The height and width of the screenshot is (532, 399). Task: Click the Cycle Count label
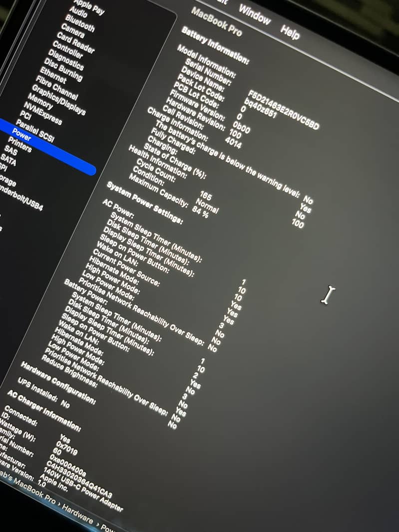156,170
